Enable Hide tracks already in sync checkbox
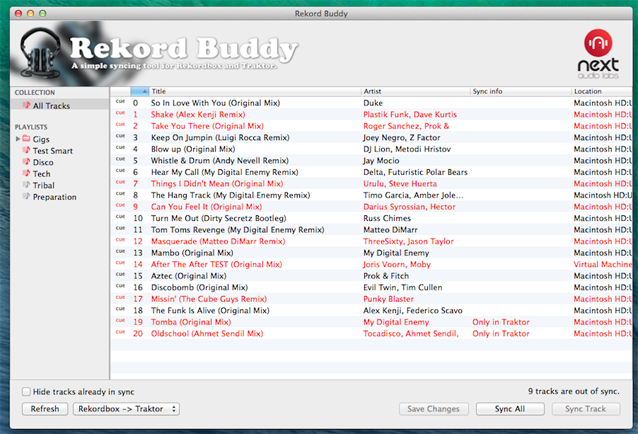638x434 pixels. click(x=26, y=392)
